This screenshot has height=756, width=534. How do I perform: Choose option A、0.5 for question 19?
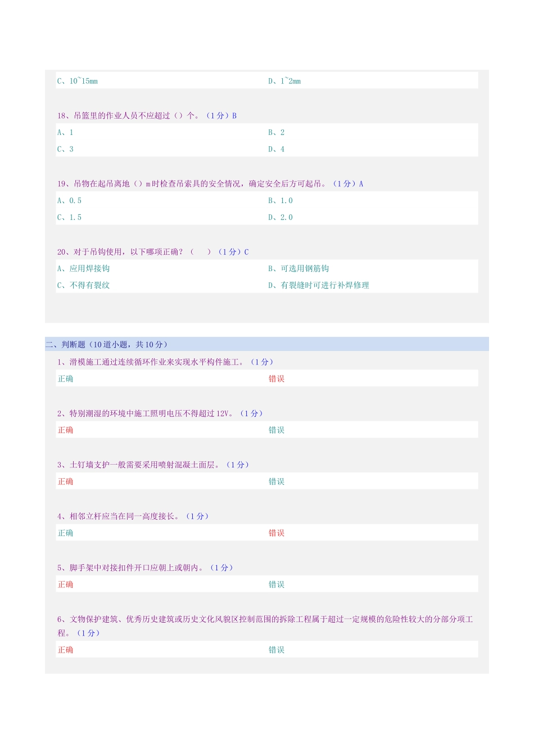click(69, 201)
